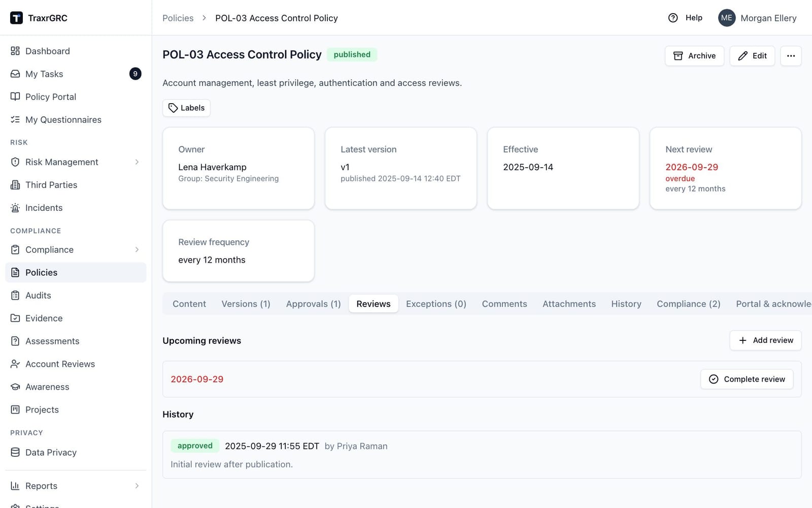Click the Awareness graduation cap icon

(x=15, y=387)
